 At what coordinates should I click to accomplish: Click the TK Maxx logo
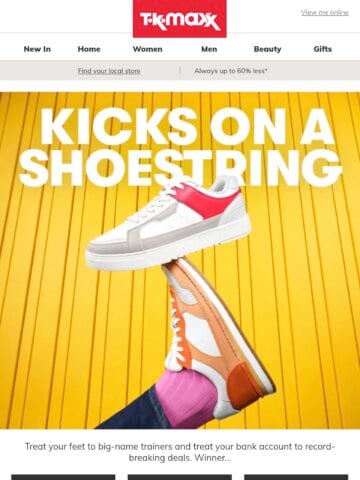180,19
